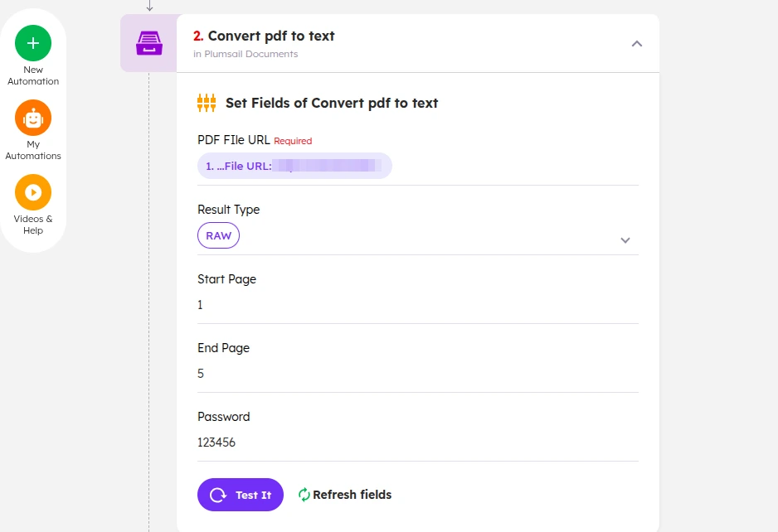Click the orange Set Fields sliders icon
The image size is (778, 532).
(207, 103)
